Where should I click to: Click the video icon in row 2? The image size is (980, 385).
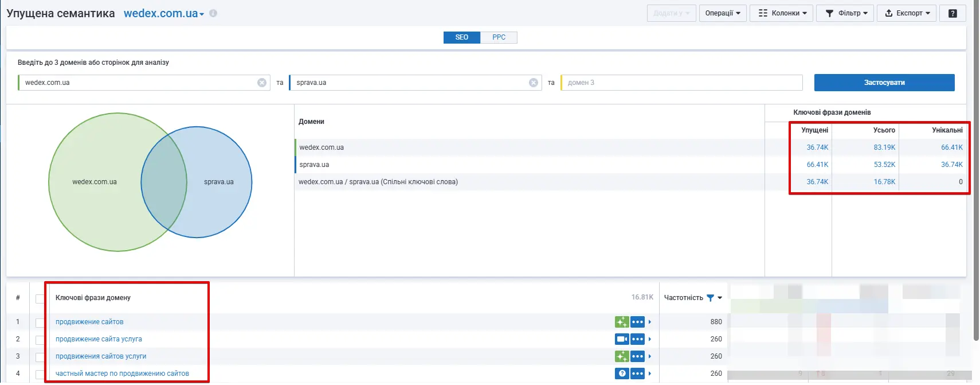tap(622, 339)
